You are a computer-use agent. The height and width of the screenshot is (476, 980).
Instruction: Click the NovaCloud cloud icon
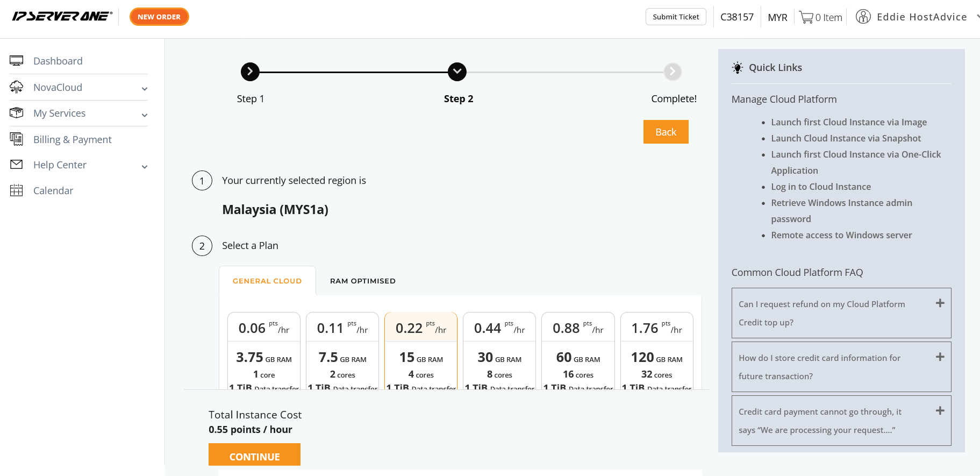tap(17, 87)
